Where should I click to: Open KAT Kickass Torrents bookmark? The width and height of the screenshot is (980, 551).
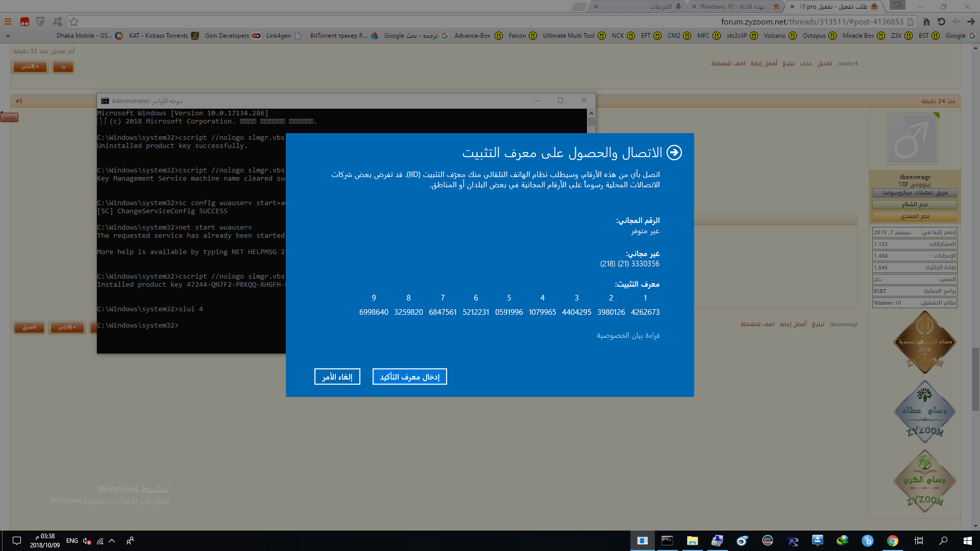point(164,36)
